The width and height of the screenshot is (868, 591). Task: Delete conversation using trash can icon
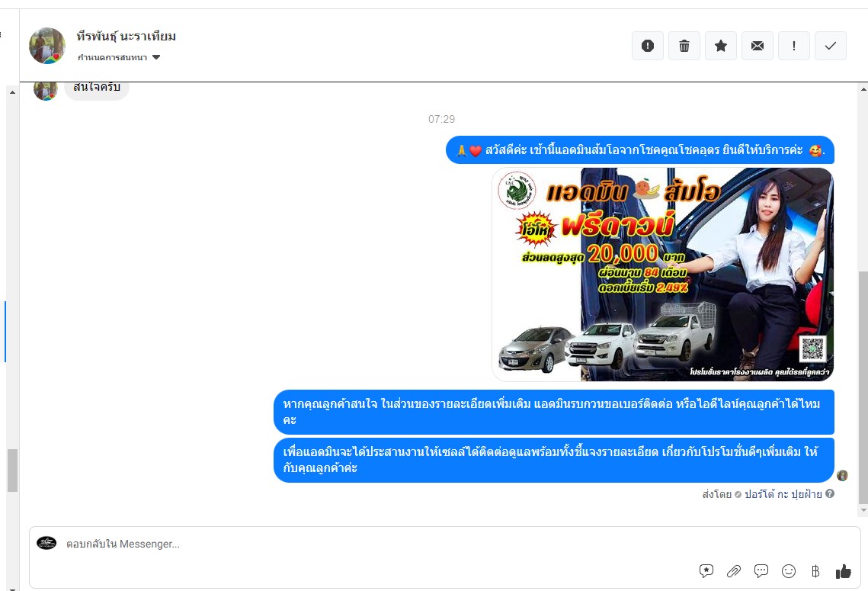tap(684, 46)
